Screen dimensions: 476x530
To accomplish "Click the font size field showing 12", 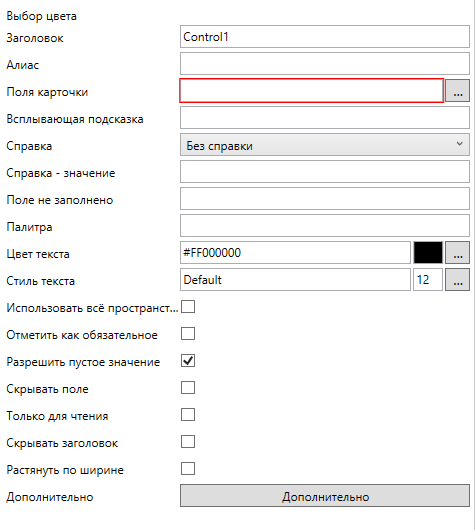I will (x=428, y=280).
